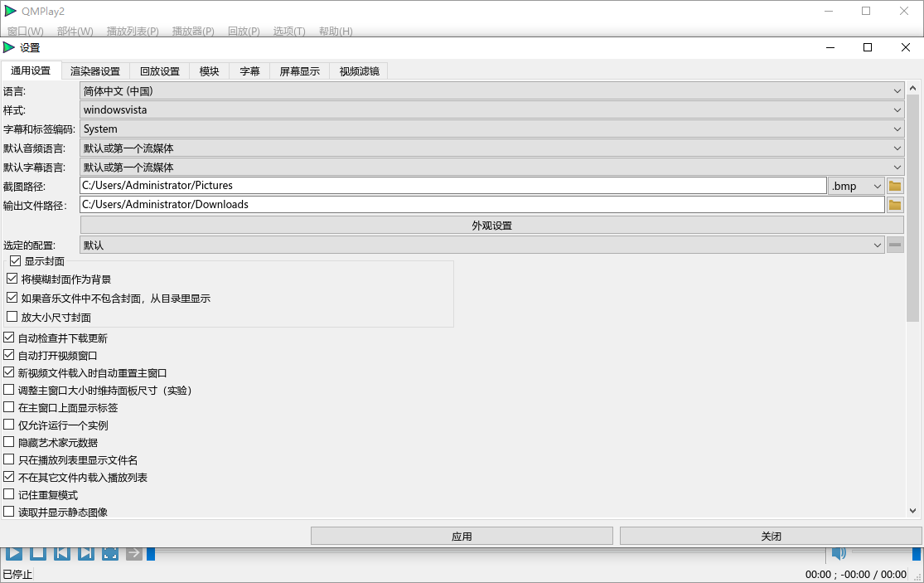Open the 样式 style dropdown (windowsvista)
The height and width of the screenshot is (583, 924).
click(x=491, y=109)
